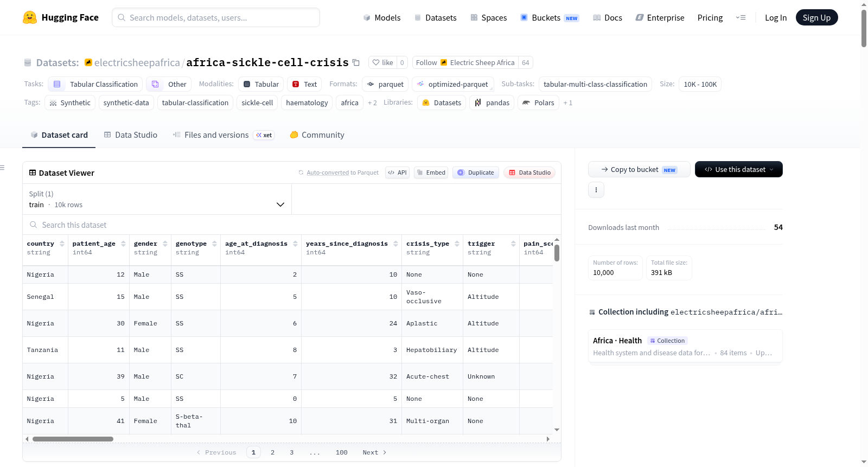Open the Files and versions tab
The image size is (868, 467).
[x=224, y=135]
